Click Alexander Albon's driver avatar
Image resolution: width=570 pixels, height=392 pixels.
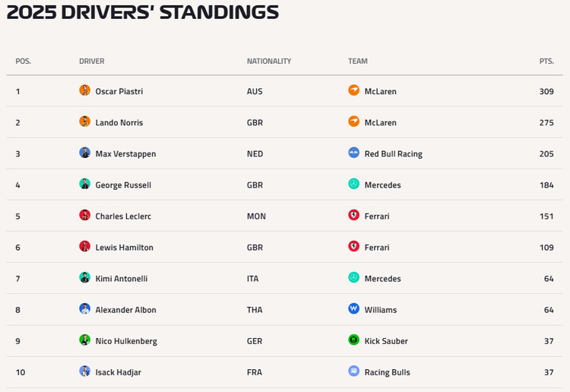pos(84,308)
